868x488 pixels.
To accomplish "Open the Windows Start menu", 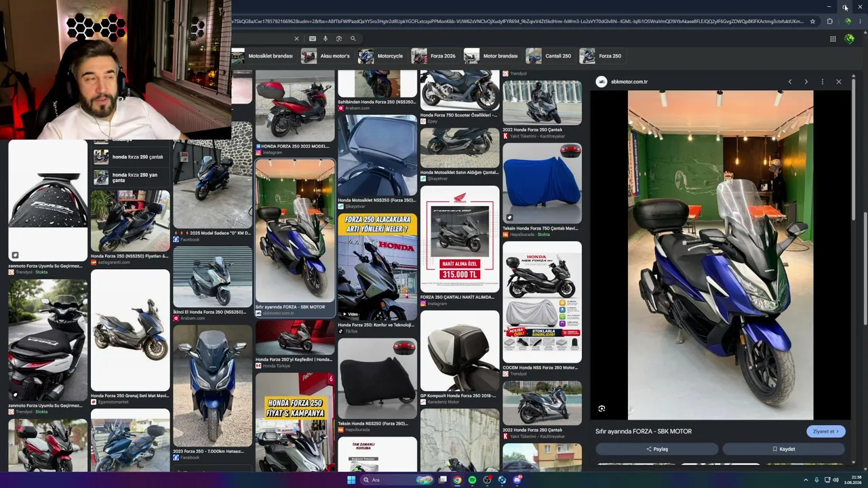I will point(351,480).
